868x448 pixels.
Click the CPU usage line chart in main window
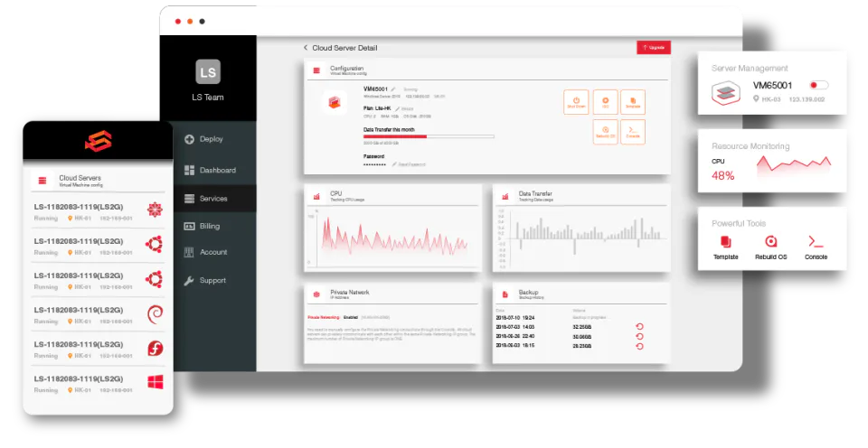click(x=394, y=238)
